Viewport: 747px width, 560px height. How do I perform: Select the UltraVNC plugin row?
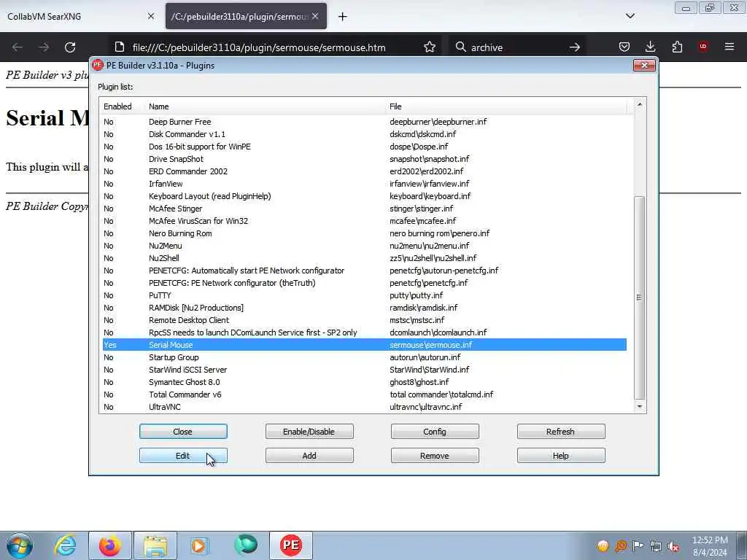coord(365,407)
